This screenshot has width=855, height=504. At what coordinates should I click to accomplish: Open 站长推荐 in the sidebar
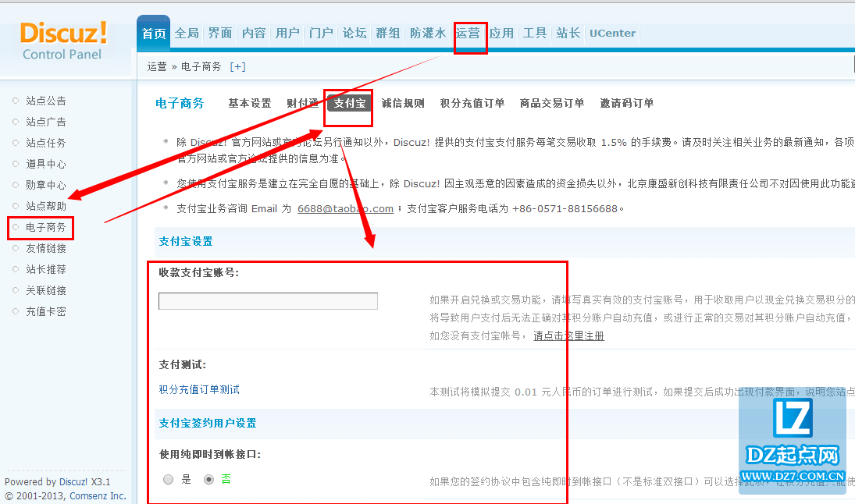point(46,269)
